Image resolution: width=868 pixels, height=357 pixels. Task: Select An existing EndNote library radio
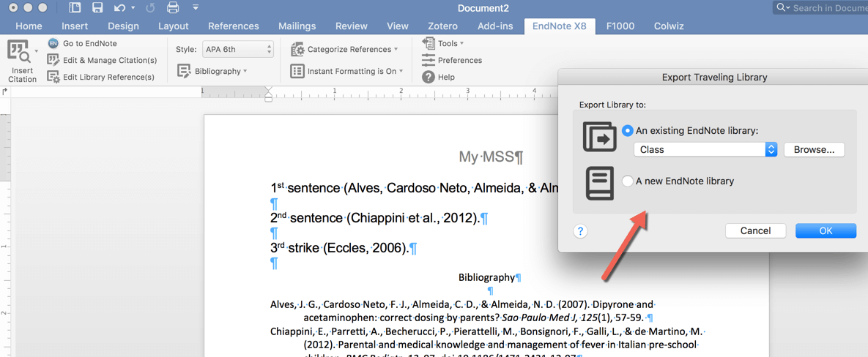(x=627, y=131)
